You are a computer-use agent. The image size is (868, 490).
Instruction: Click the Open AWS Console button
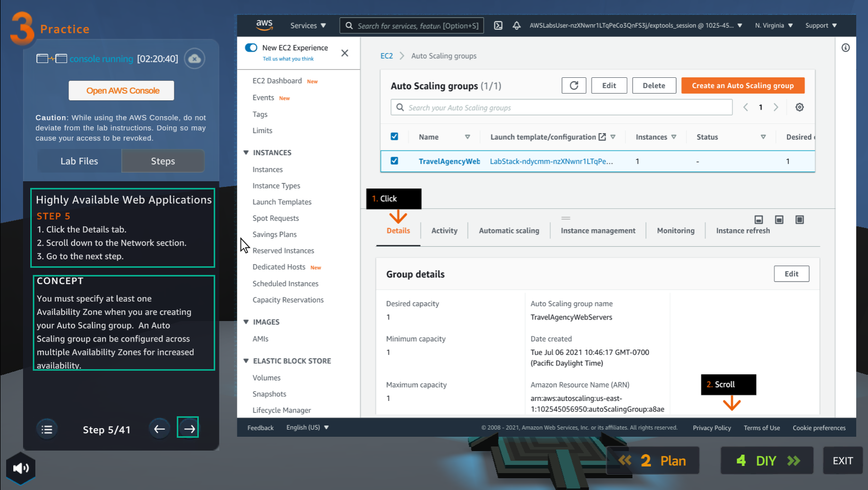121,91
